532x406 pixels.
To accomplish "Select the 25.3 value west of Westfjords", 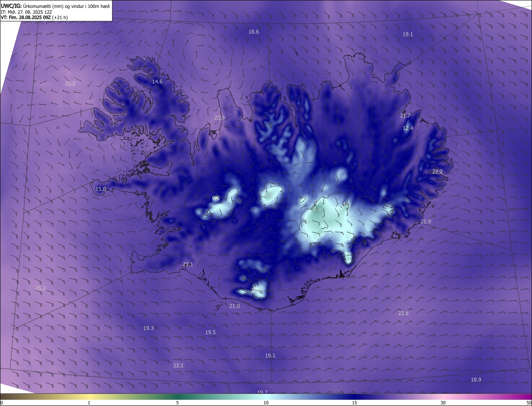I will (70, 83).
